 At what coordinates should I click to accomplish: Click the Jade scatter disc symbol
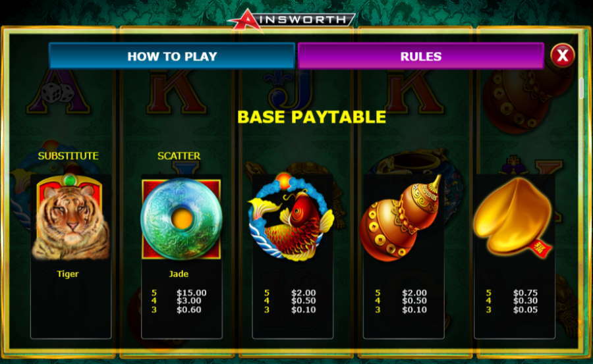(181, 219)
